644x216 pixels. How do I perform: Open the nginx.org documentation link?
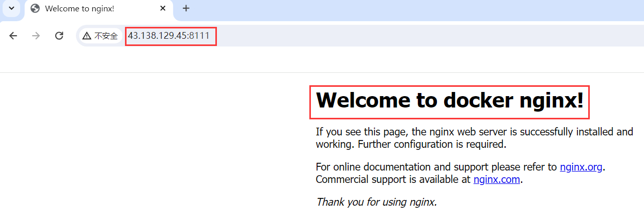click(581, 167)
